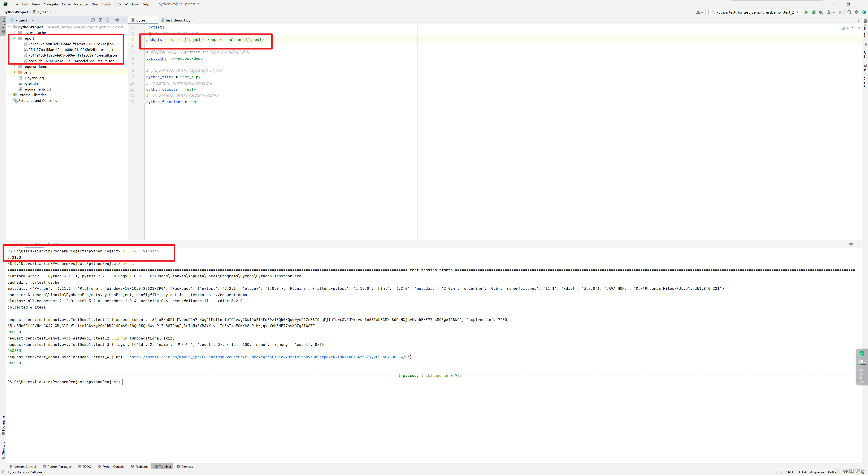Open Search Everywhere magnifier
This screenshot has height=475, width=868.
coord(849,12)
